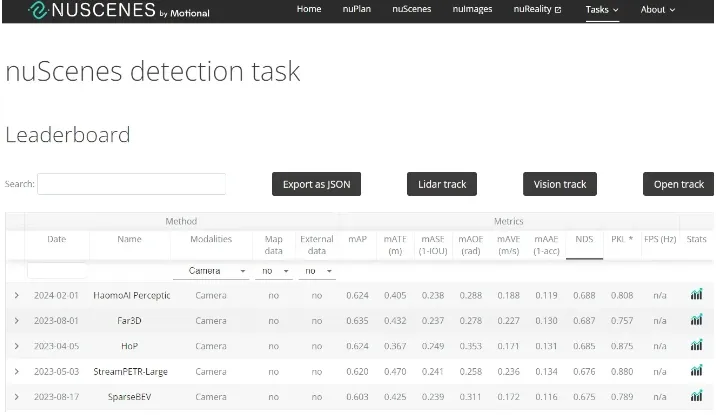Click Export as JSON button
This screenshot has height=415, width=716.
click(x=316, y=184)
